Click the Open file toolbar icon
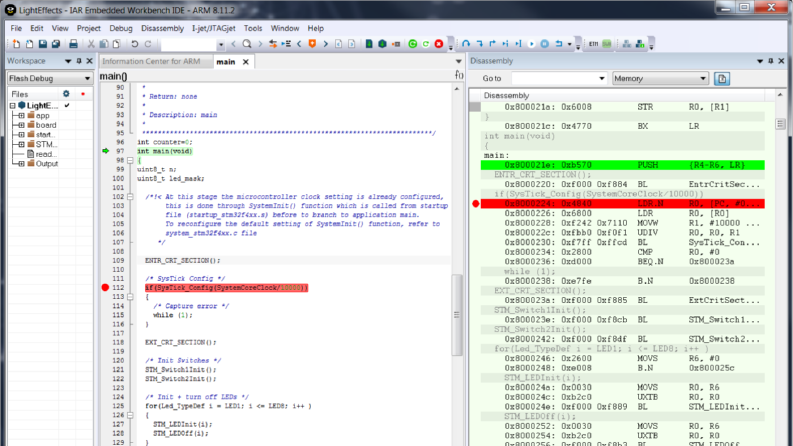The width and height of the screenshot is (793, 446). pos(29,44)
